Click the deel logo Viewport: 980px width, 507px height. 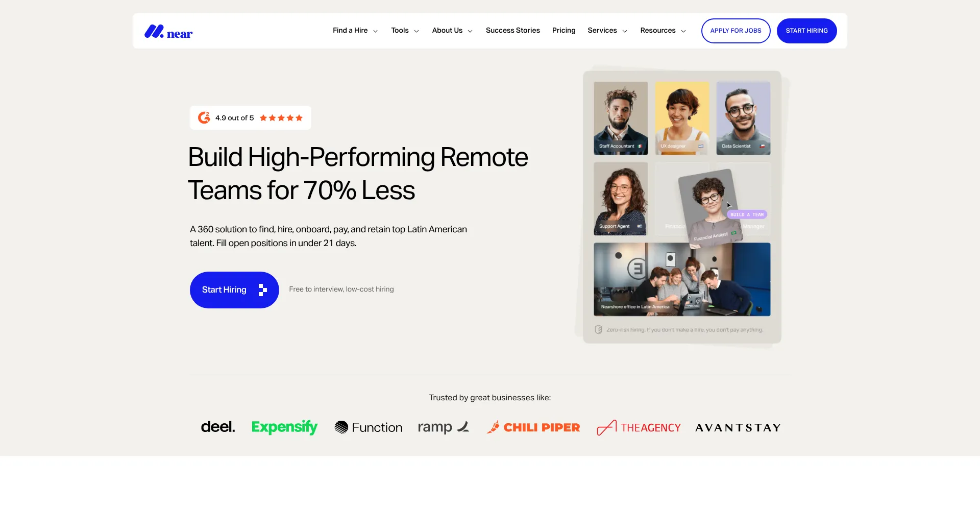218,427
